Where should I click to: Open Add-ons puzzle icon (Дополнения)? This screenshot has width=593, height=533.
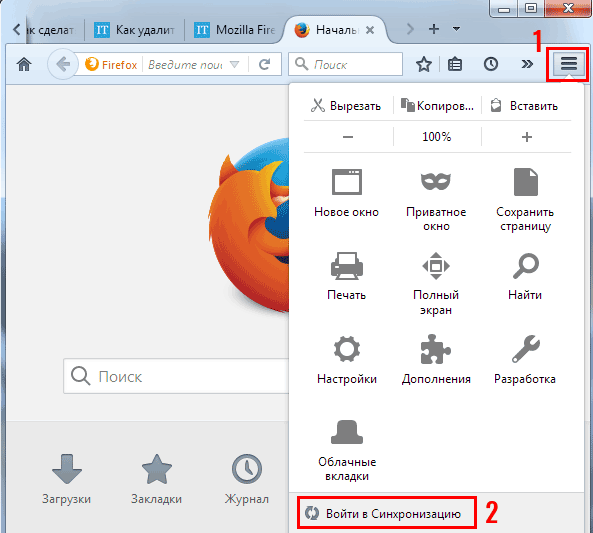click(436, 349)
